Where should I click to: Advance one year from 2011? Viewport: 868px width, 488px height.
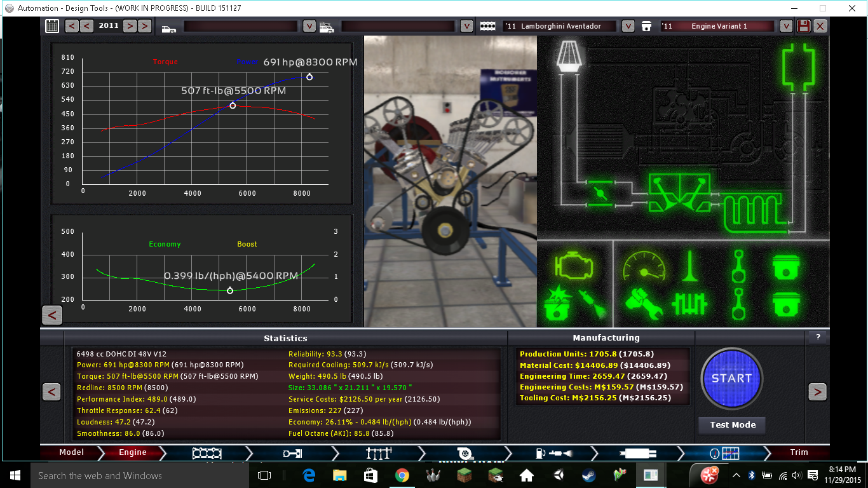[129, 26]
